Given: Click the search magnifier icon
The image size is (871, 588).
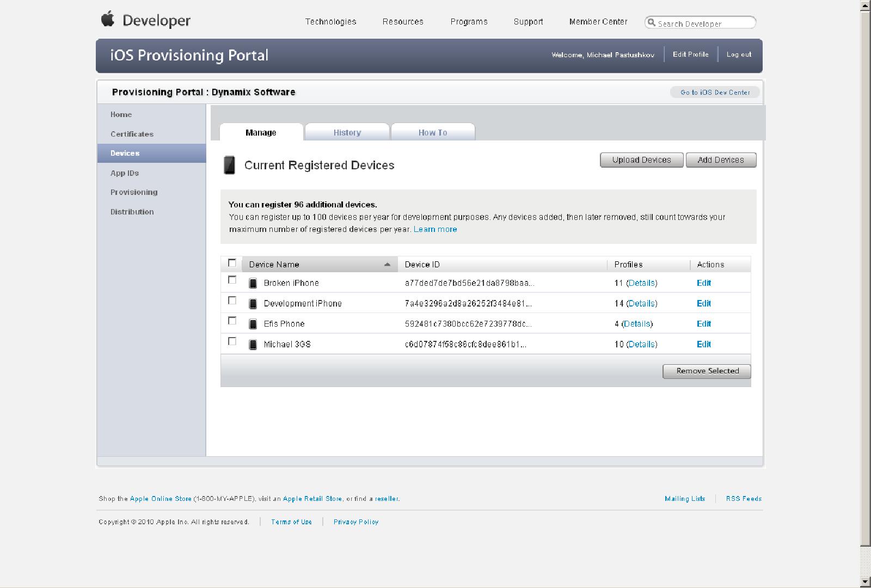Looking at the screenshot, I should tap(651, 23).
